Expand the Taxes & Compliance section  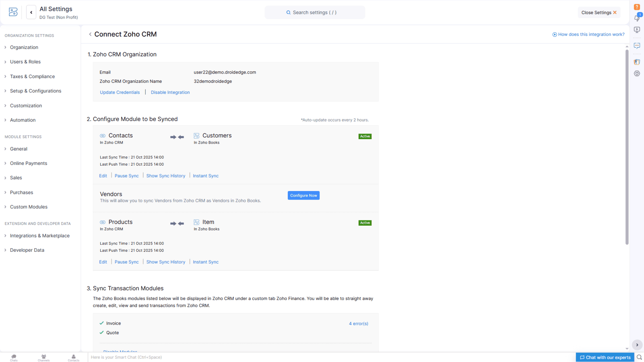tap(32, 76)
